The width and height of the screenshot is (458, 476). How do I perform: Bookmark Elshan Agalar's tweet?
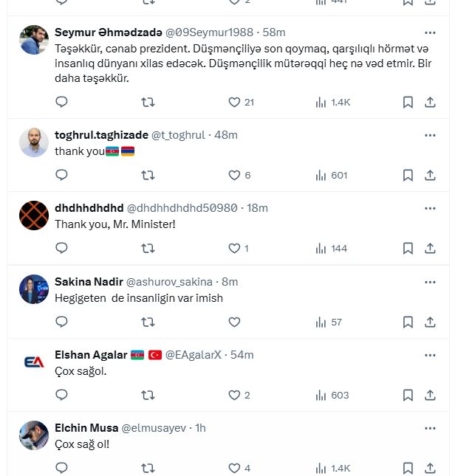(x=408, y=395)
